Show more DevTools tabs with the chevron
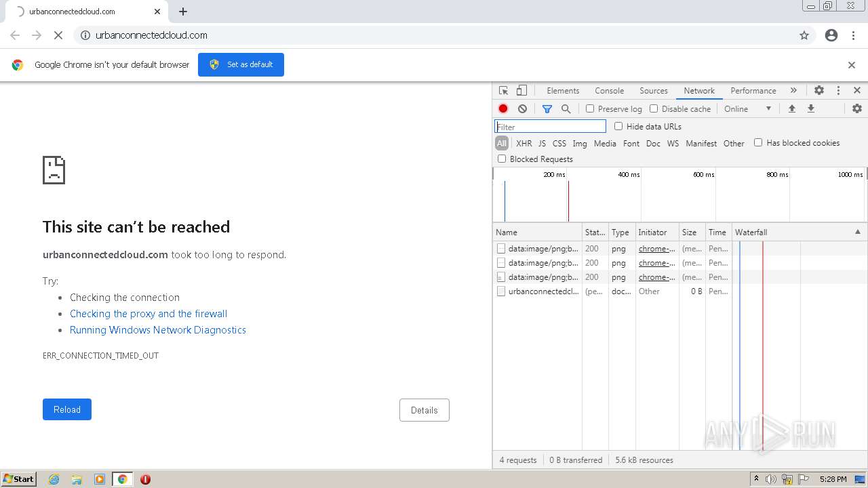868x488 pixels. [793, 90]
